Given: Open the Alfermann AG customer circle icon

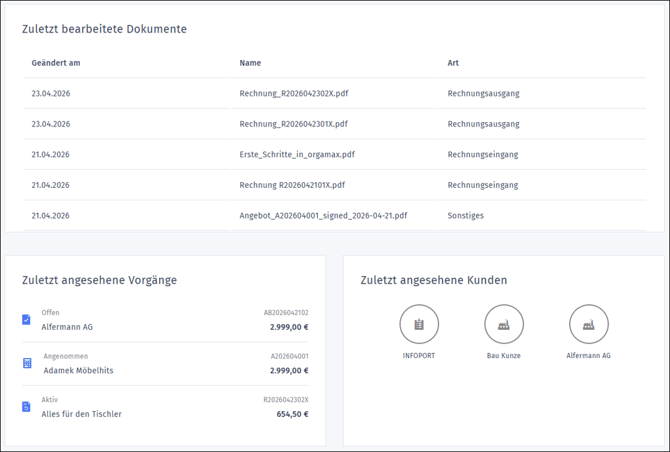Looking at the screenshot, I should [x=588, y=324].
